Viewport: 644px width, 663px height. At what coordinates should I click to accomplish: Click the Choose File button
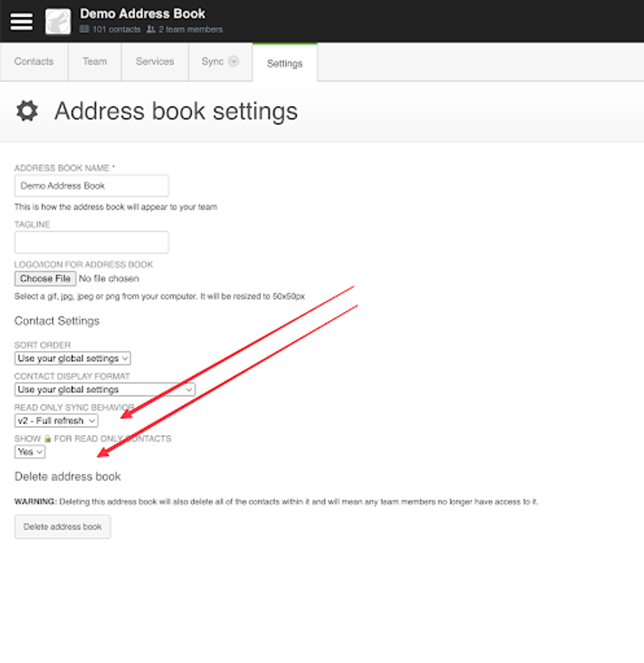[x=45, y=278]
